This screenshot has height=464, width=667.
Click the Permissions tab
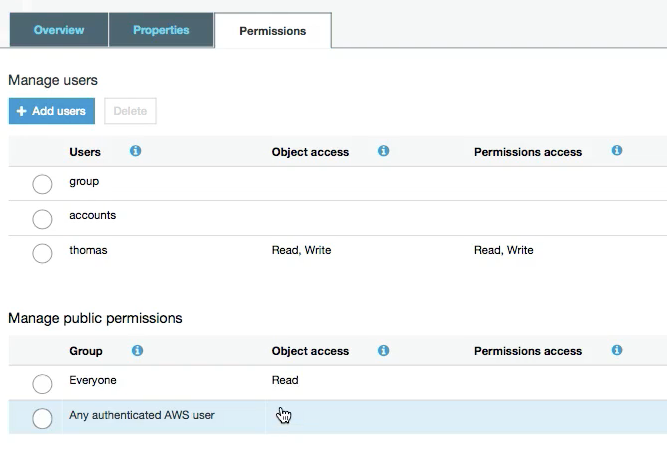click(272, 31)
